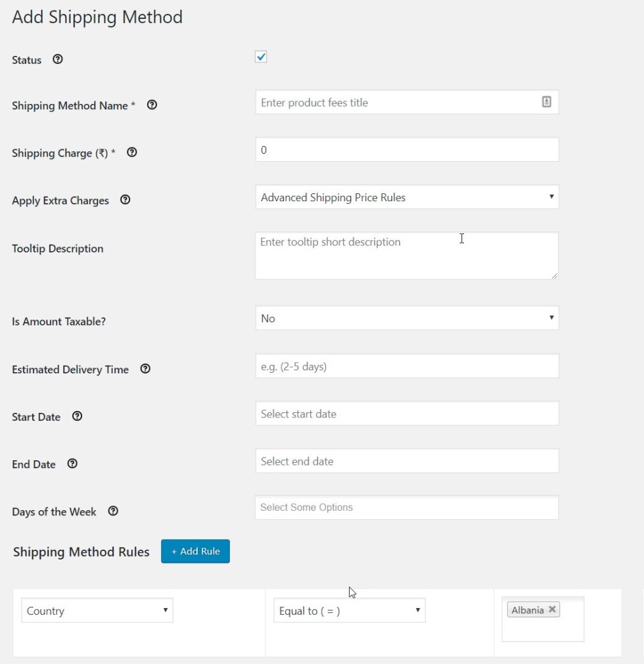Image resolution: width=644 pixels, height=664 pixels.
Task: Open the Shipping Charge help tooltip
Action: [x=131, y=152]
